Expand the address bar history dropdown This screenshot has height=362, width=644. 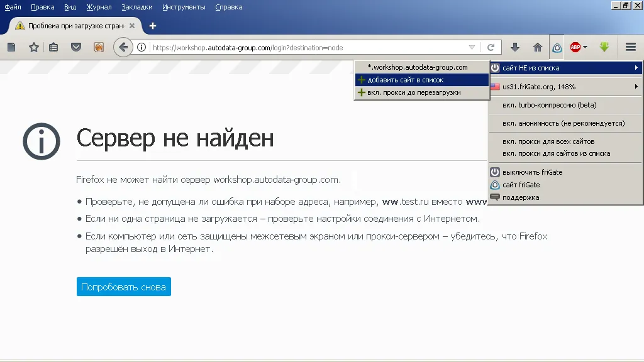pyautogui.click(x=472, y=48)
